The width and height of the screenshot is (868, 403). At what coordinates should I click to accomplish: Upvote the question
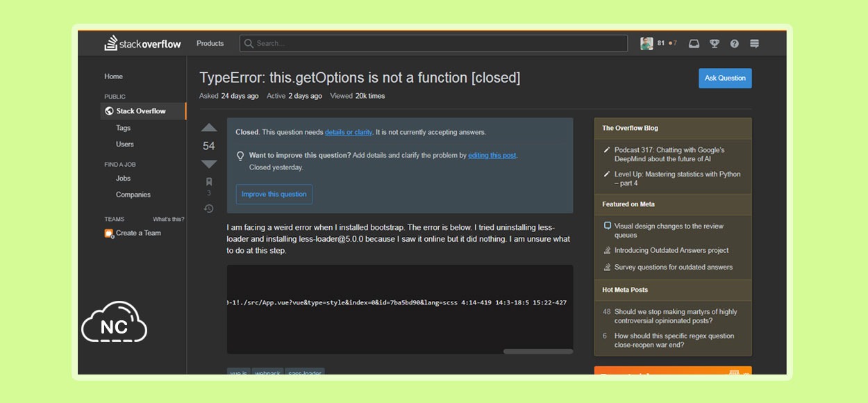(209, 128)
